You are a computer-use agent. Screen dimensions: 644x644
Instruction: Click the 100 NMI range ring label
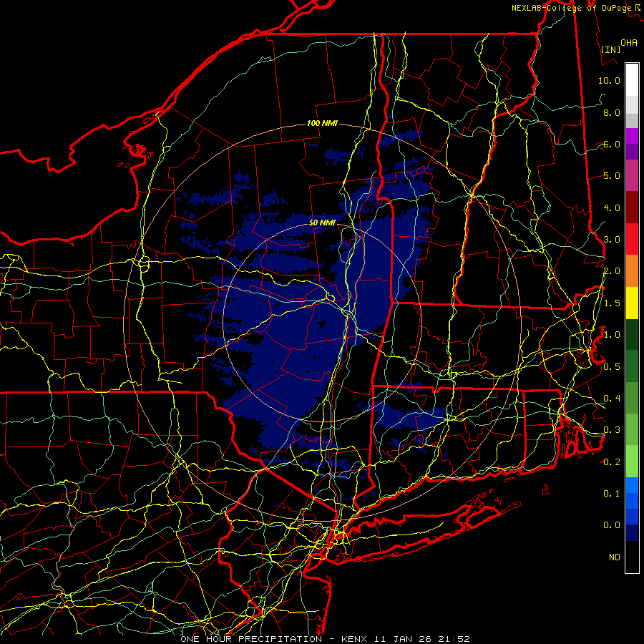(x=322, y=123)
